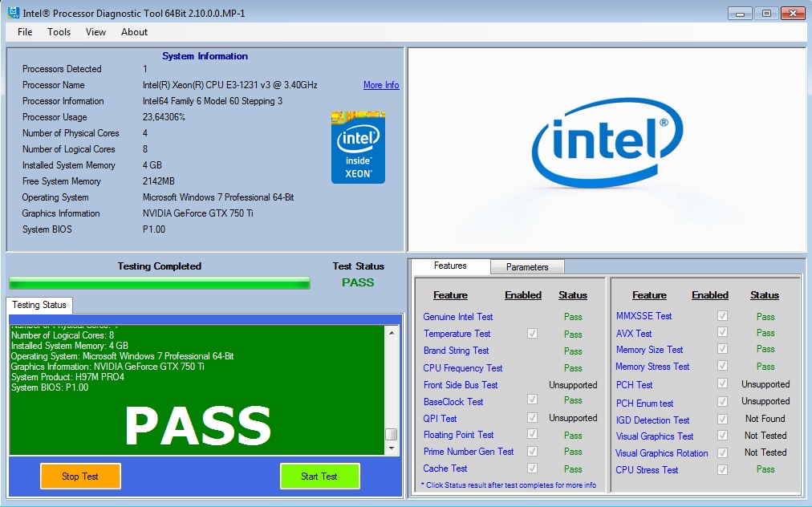Toggle the CPU Stress Test checkbox
Image resolution: width=812 pixels, height=507 pixels.
(722, 469)
